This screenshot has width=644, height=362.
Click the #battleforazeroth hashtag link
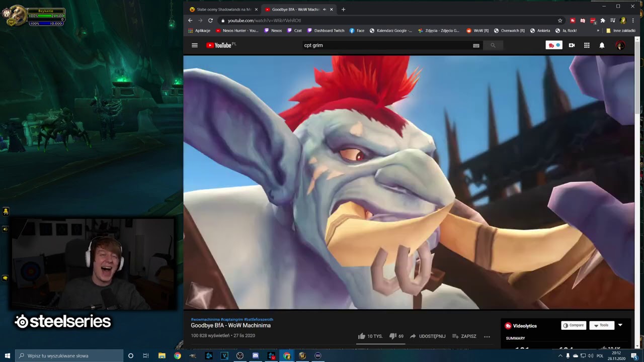click(x=259, y=319)
